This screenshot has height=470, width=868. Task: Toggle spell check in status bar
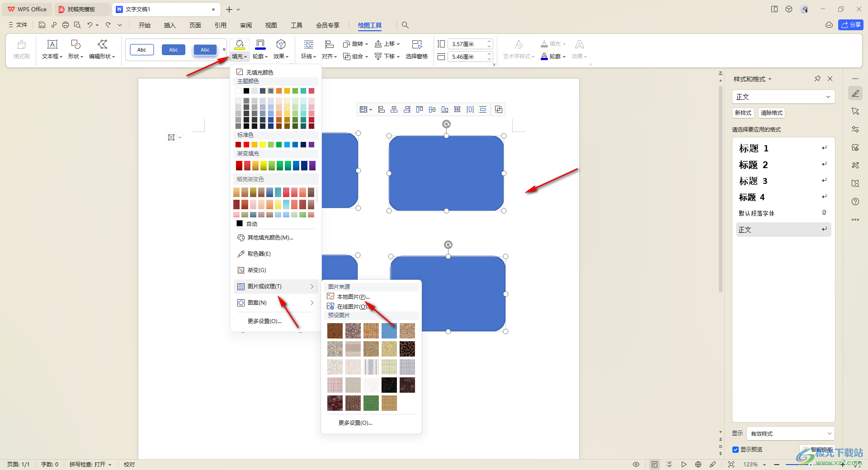pos(90,464)
